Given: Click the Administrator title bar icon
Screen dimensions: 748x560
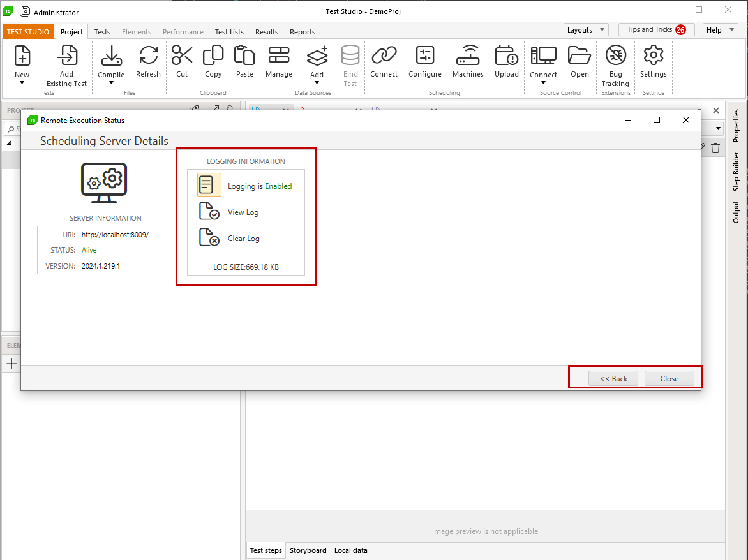Looking at the screenshot, I should point(25,11).
